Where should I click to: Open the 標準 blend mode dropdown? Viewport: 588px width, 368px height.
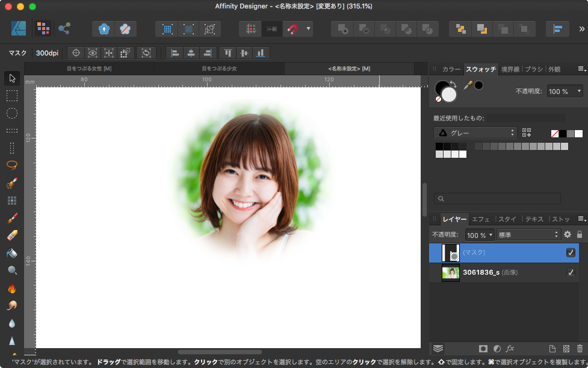pyautogui.click(x=528, y=235)
